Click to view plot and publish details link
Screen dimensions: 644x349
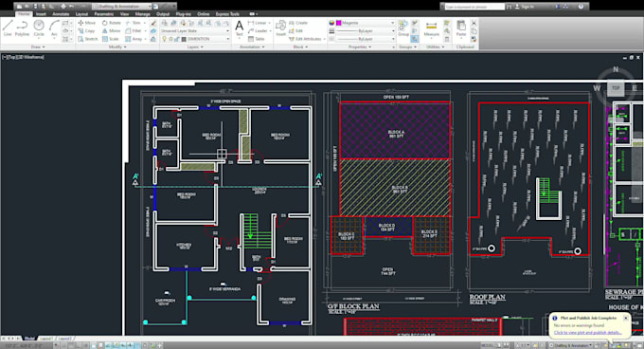(588, 333)
